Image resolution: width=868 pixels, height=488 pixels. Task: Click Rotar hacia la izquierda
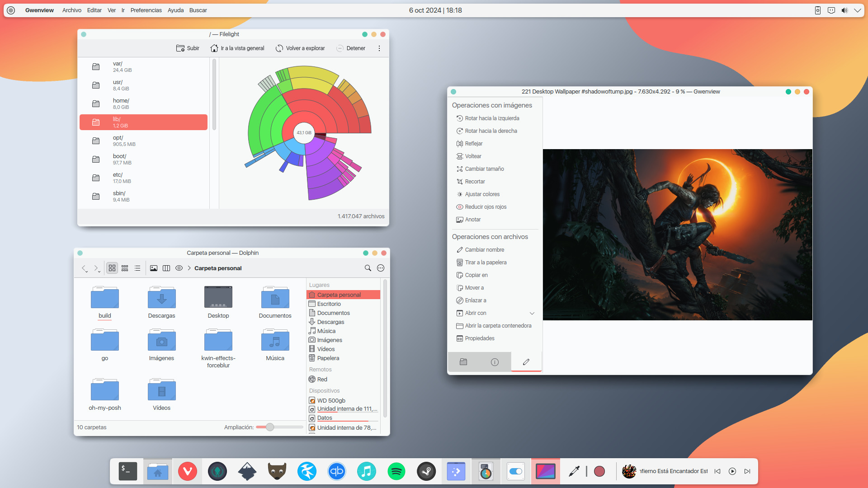click(x=487, y=118)
